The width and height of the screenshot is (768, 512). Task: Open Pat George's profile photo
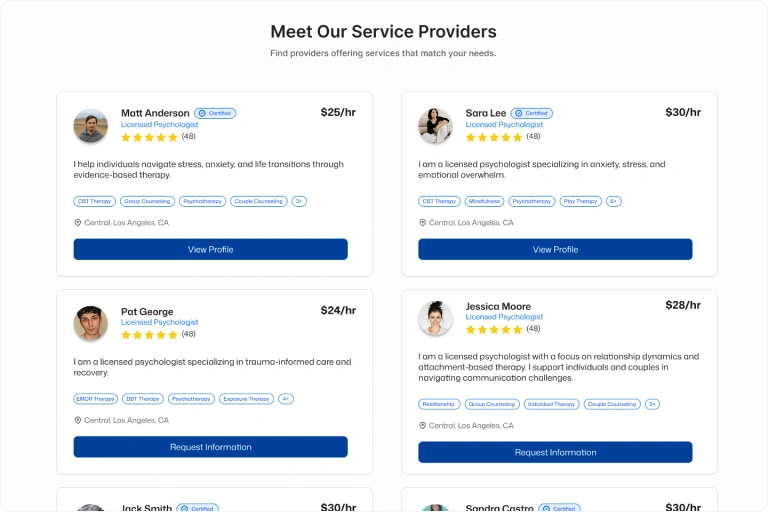(91, 323)
